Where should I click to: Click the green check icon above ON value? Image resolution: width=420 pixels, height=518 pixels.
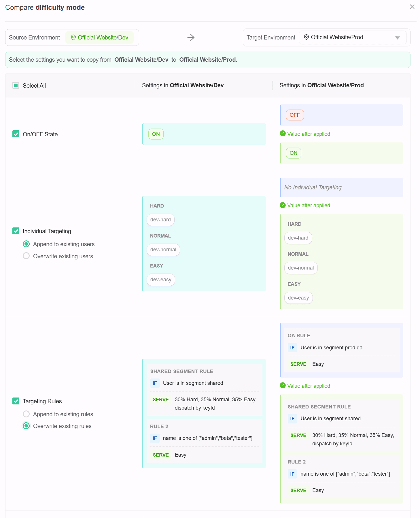point(283,133)
